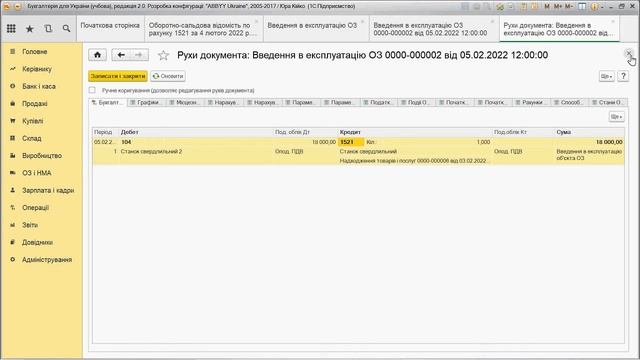Select credit account 1521 cell
The height and width of the screenshot is (360, 640).
click(351, 142)
